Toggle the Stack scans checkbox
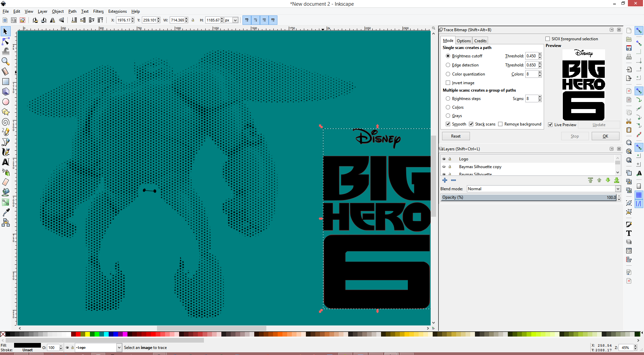This screenshot has width=644, height=355. pos(471,124)
